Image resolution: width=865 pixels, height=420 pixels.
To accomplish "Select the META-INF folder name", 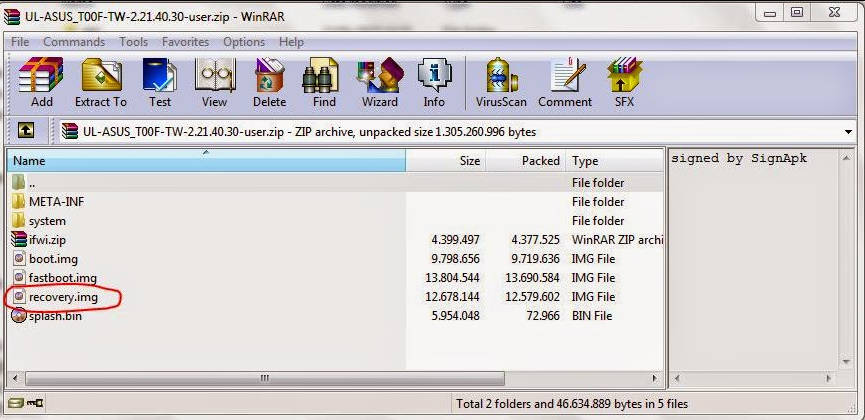I will point(56,201).
